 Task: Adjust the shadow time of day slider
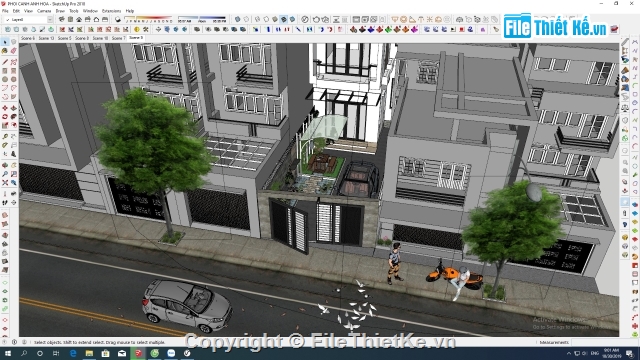[202, 19]
